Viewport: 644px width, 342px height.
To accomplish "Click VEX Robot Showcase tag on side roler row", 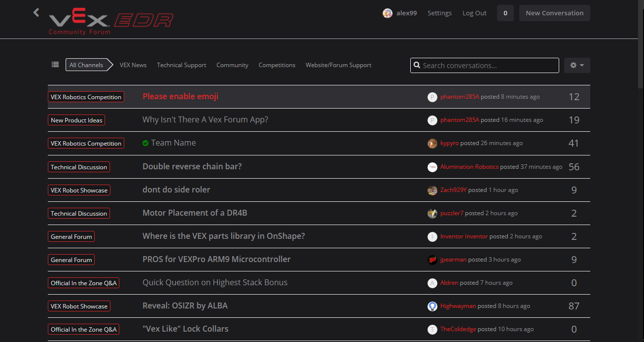I will point(79,190).
